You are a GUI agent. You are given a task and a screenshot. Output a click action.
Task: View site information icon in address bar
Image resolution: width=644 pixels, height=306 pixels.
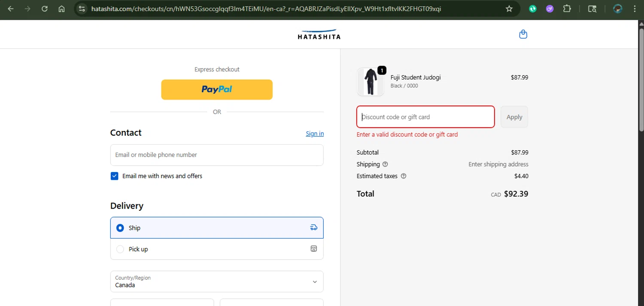click(x=82, y=9)
